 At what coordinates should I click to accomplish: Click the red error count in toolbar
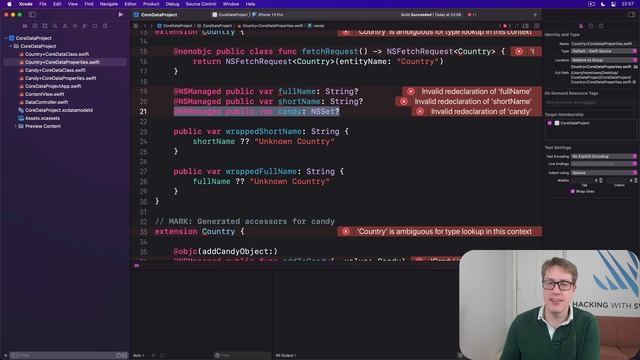(x=471, y=15)
